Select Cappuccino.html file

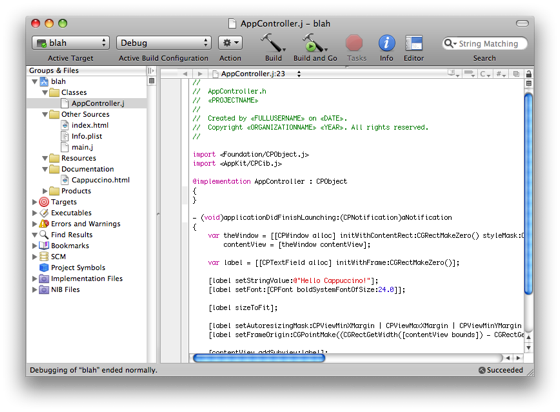[x=100, y=180]
